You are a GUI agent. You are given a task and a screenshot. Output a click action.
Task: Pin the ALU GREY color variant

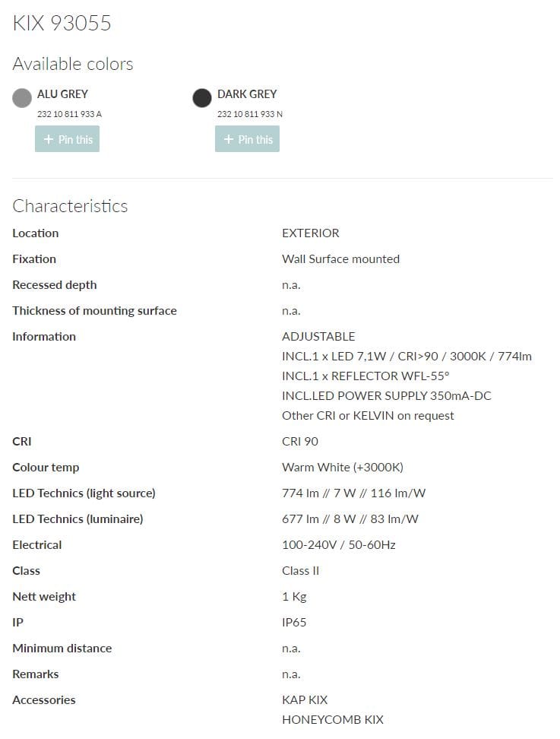point(67,138)
